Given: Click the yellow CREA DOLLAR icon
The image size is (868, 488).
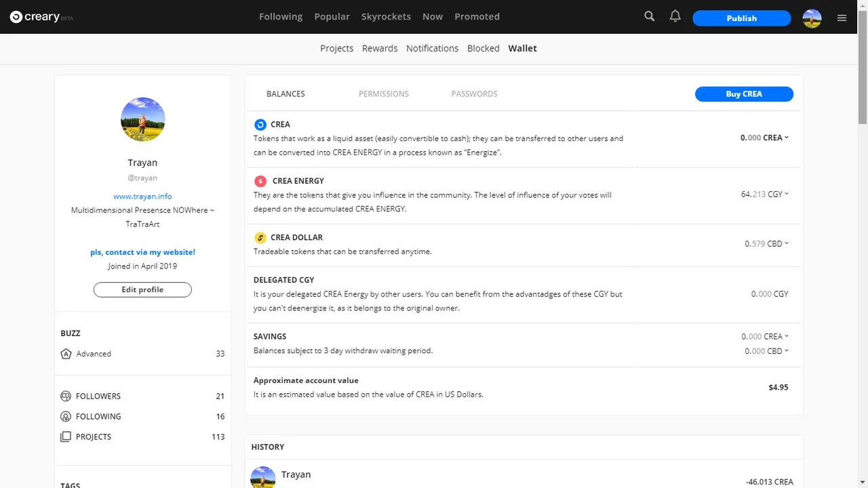Looking at the screenshot, I should coord(260,237).
